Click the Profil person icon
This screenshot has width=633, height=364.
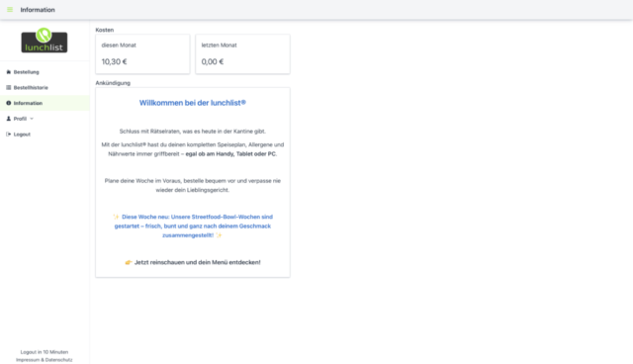pos(9,119)
